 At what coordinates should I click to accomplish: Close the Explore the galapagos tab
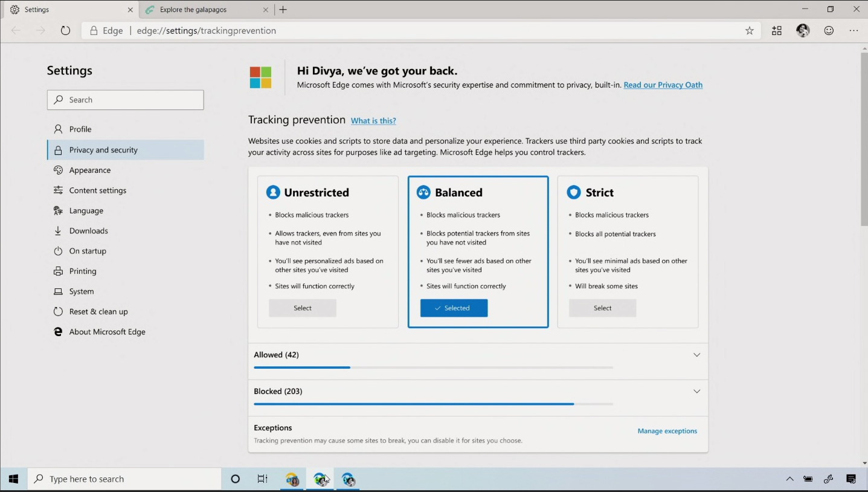coord(265,10)
